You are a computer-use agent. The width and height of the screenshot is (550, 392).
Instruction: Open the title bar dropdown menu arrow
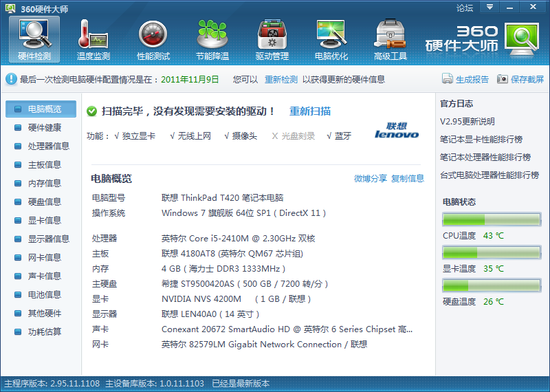pos(489,7)
